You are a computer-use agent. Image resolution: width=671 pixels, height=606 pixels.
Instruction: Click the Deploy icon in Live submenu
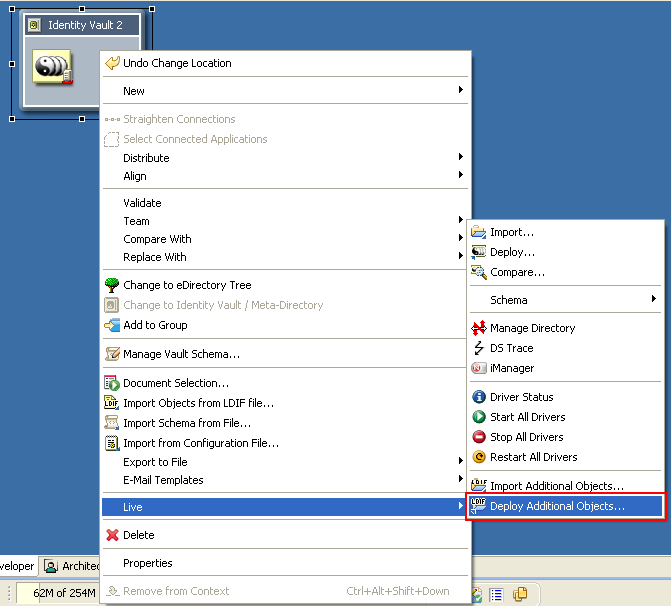tap(478, 252)
